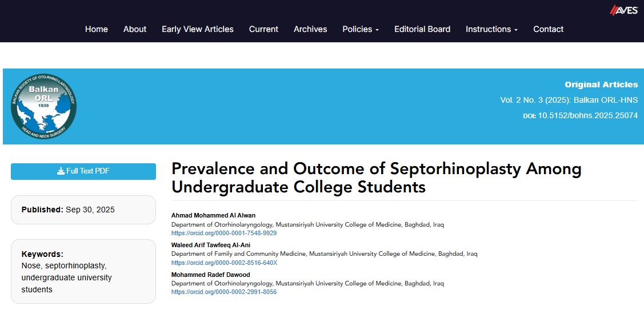This screenshot has width=644, height=310.
Task: Click the Original Articles section label
Action: (601, 84)
